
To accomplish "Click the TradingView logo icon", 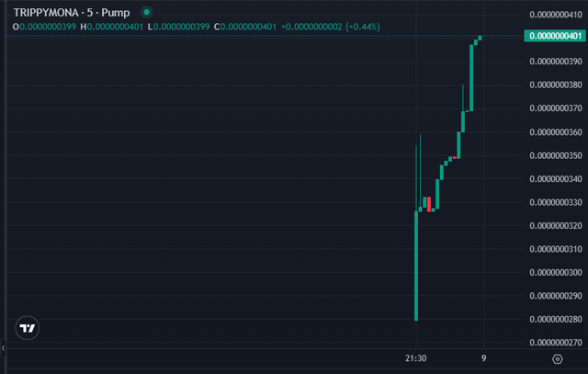I will (x=28, y=328).
